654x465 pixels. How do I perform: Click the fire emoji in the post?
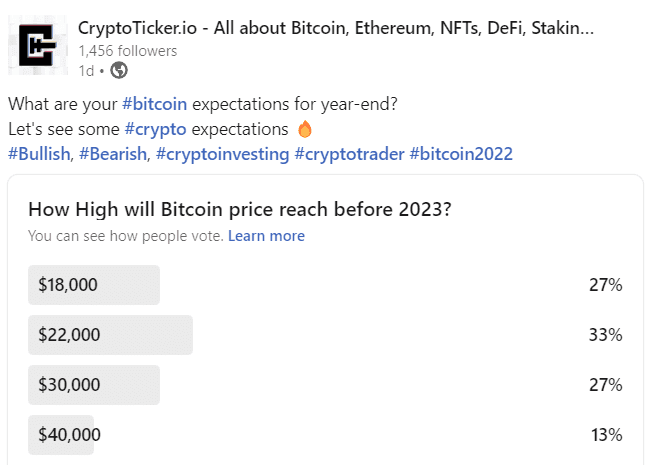306,129
